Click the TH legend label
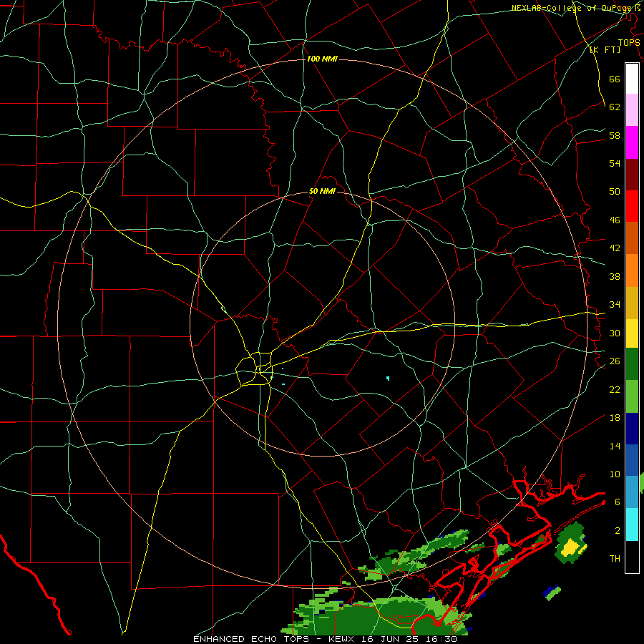 615,559
